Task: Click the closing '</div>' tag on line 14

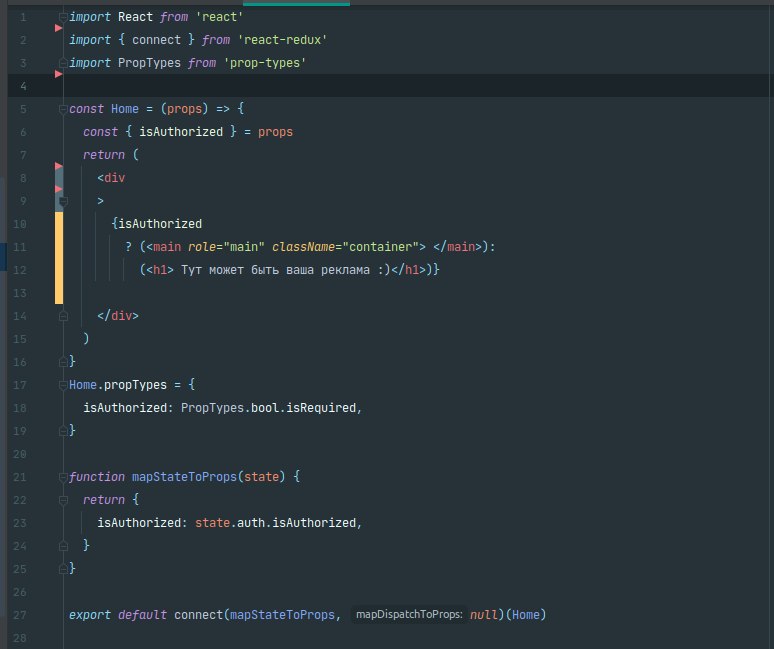Action: click(x=118, y=316)
